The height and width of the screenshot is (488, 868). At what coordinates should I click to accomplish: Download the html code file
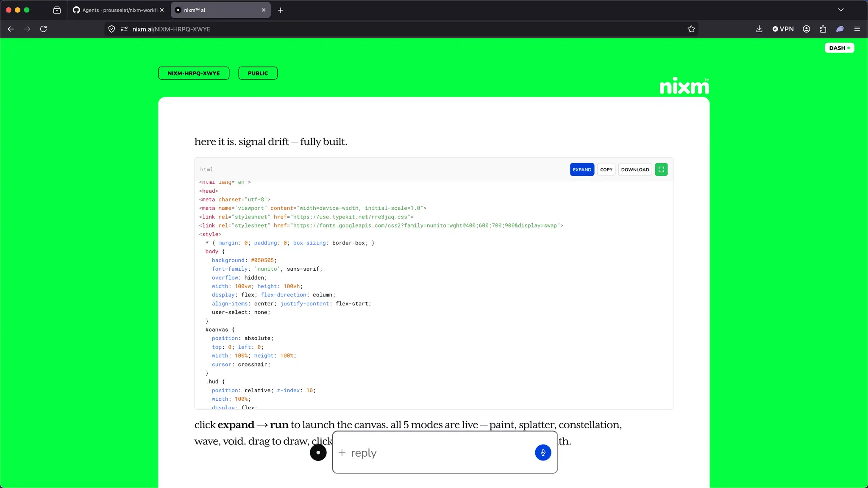635,169
